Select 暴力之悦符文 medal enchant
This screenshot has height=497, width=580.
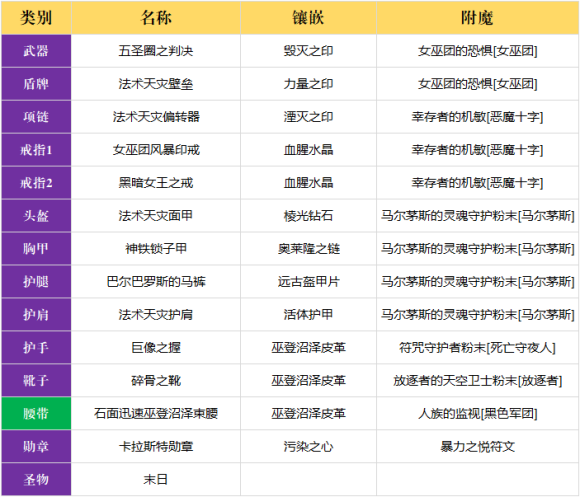[477, 446]
